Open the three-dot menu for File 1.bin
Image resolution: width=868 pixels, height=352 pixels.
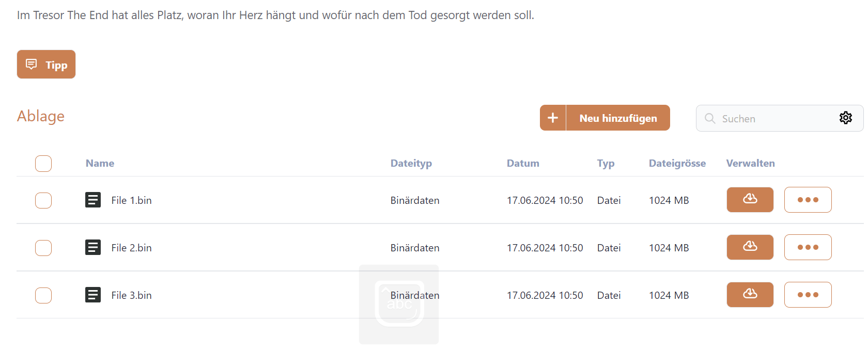808,200
